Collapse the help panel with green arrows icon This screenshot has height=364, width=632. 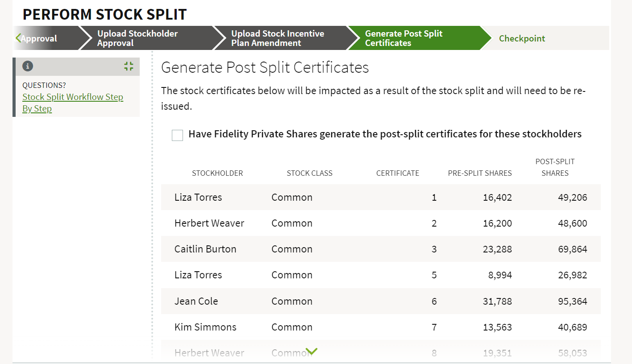(129, 66)
